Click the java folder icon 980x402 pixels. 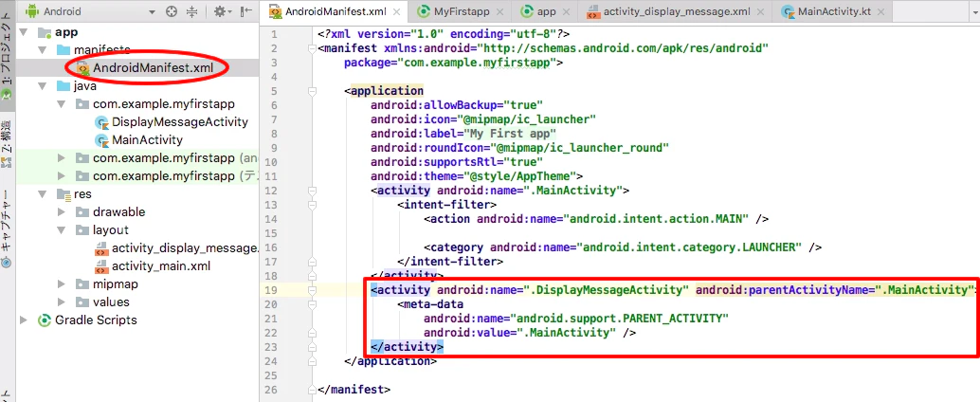(x=64, y=86)
